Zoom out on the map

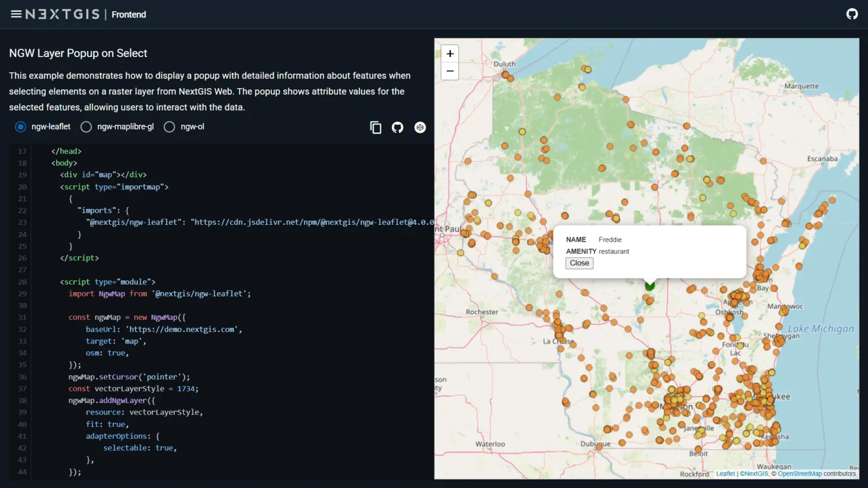click(450, 71)
